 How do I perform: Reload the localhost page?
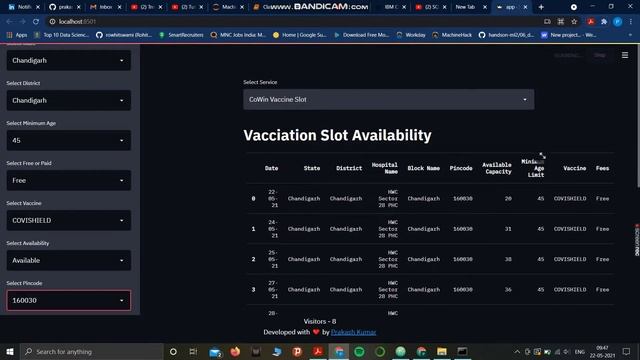pyautogui.click(x=36, y=22)
